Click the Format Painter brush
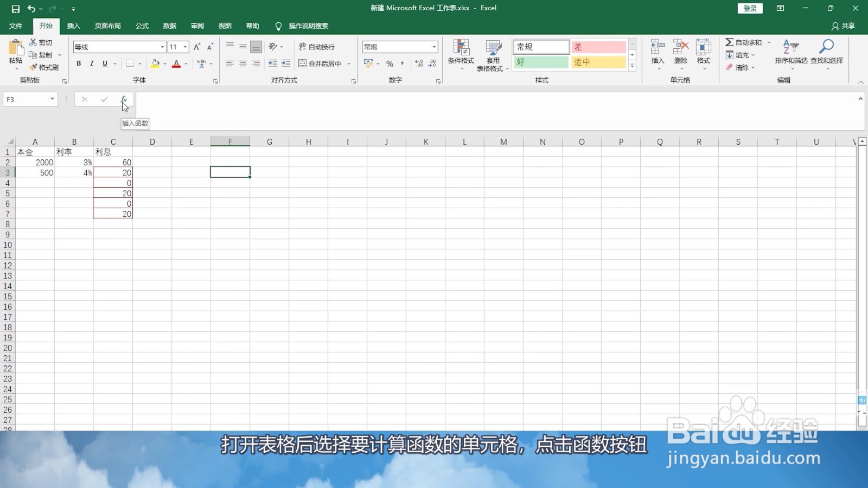The width and height of the screenshot is (868, 488). (44, 67)
